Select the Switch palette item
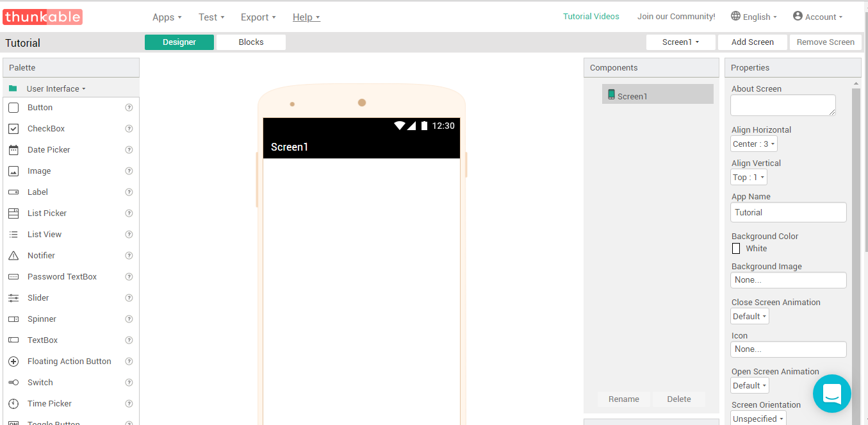This screenshot has width=868, height=425. click(x=40, y=382)
